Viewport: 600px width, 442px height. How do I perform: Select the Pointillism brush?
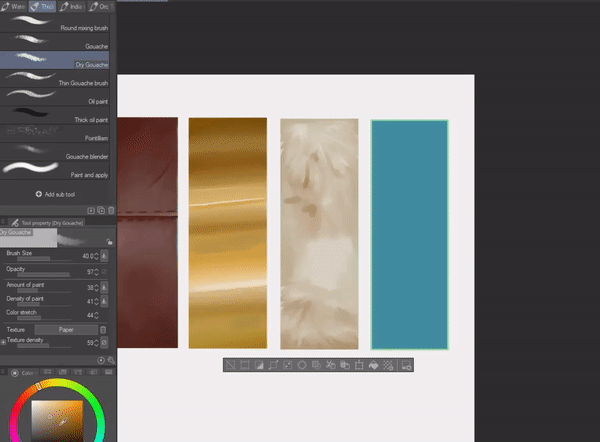tap(55, 134)
